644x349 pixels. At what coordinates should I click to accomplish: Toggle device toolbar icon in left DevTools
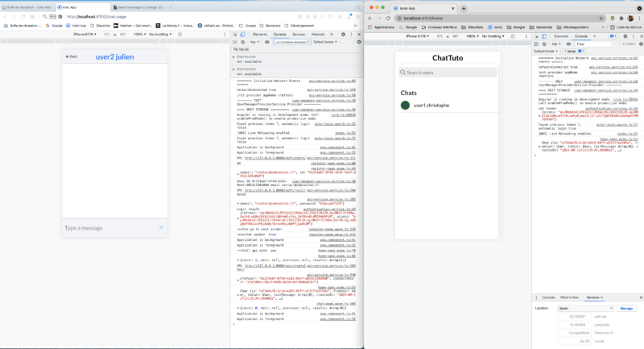coord(242,35)
